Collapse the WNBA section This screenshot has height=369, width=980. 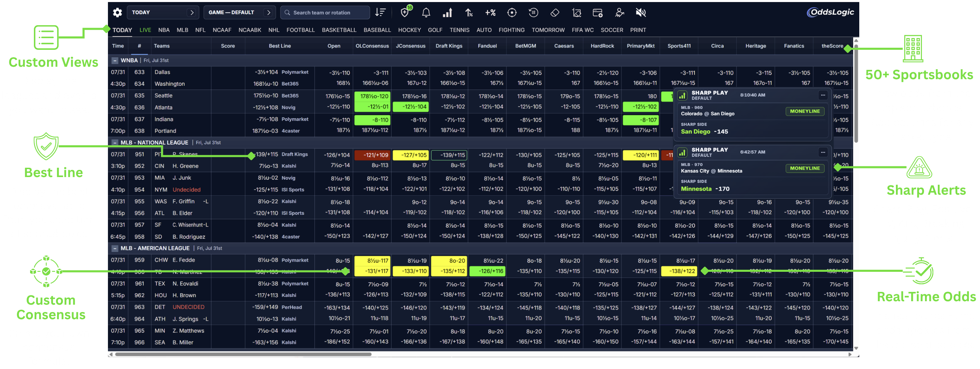(x=115, y=60)
